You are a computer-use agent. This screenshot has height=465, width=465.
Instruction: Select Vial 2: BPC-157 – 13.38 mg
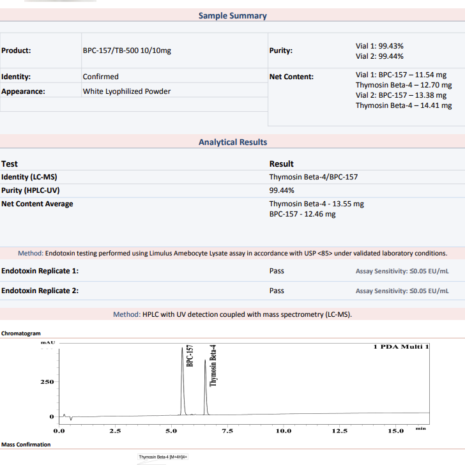(x=401, y=95)
